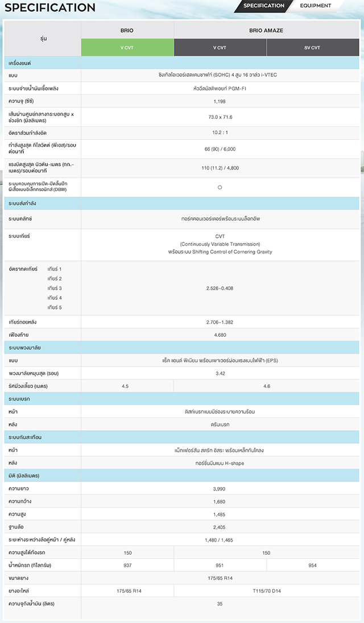
Task: Click the circle mark in the DBW row
Action: tap(220, 187)
